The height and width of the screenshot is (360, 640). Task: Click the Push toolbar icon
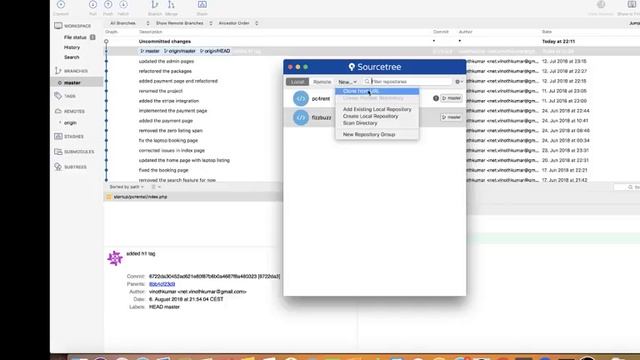(x=108, y=5)
